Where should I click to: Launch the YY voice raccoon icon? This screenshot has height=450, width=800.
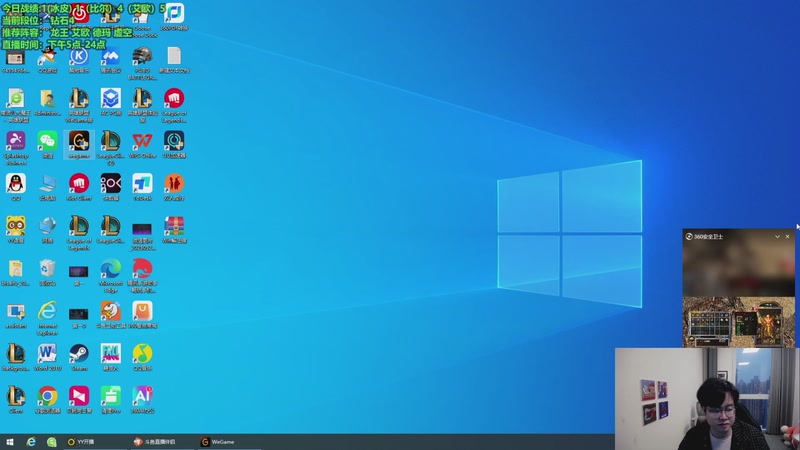point(16,226)
